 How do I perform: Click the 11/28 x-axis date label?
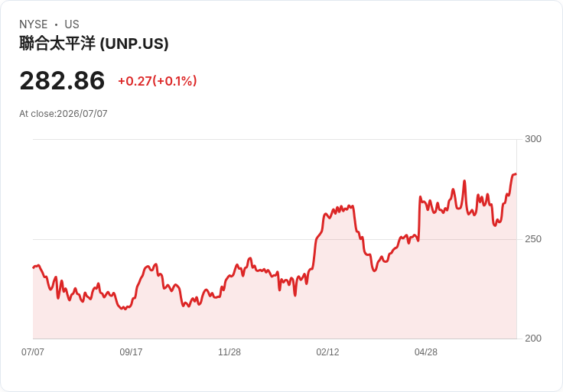[x=229, y=352]
